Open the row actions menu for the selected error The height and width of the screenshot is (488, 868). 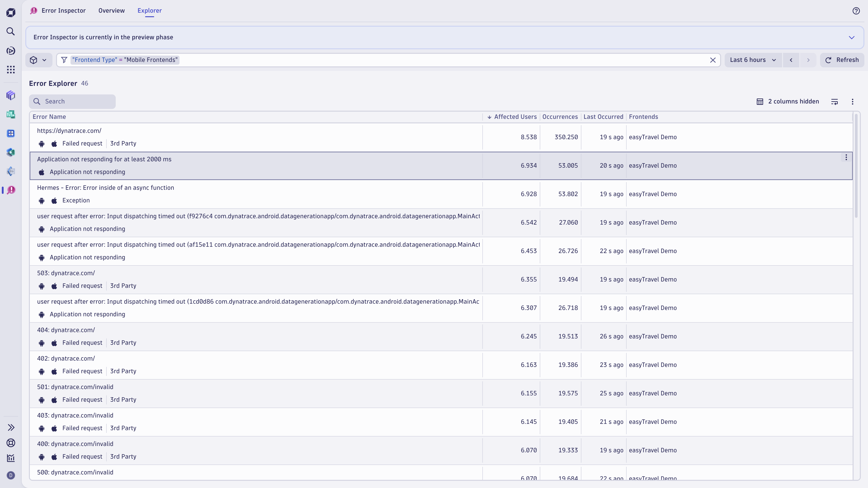(x=846, y=158)
